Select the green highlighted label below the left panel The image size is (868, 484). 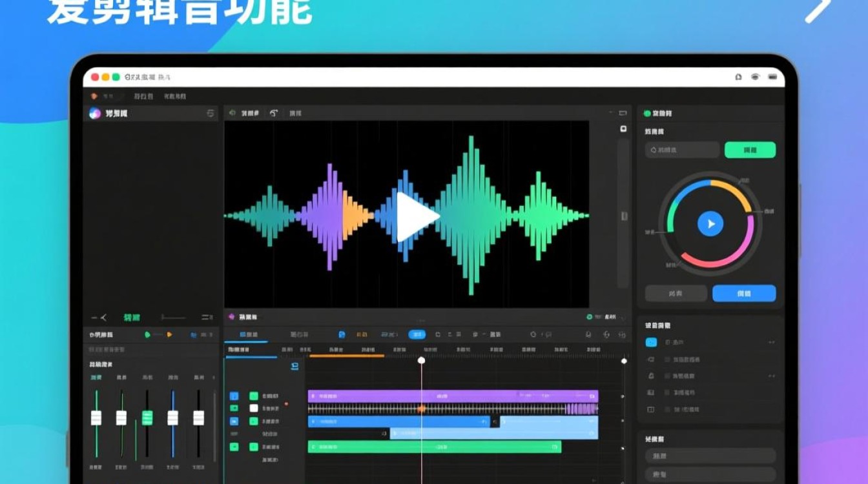[x=132, y=318]
